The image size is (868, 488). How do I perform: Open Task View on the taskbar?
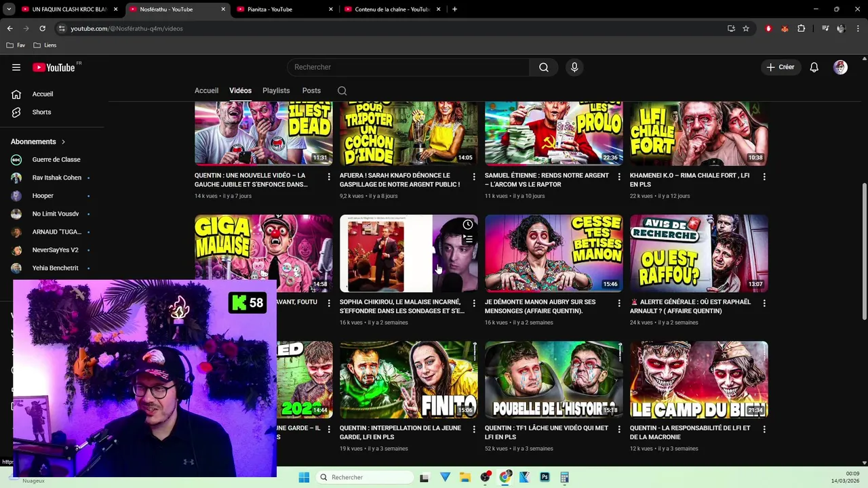425,477
